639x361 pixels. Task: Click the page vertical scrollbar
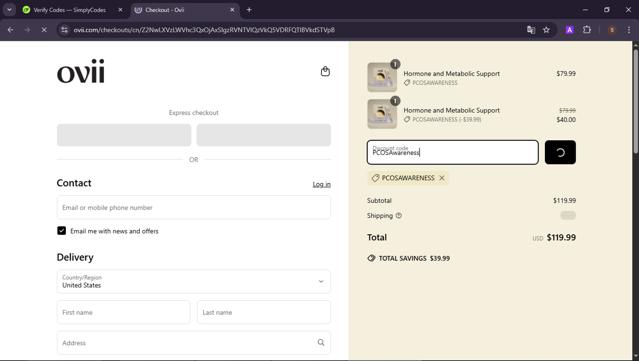(635, 102)
